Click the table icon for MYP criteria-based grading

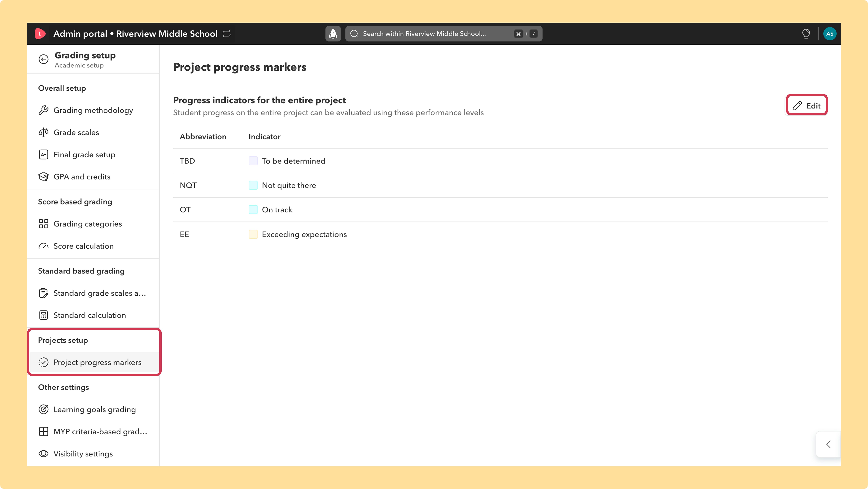coord(44,432)
